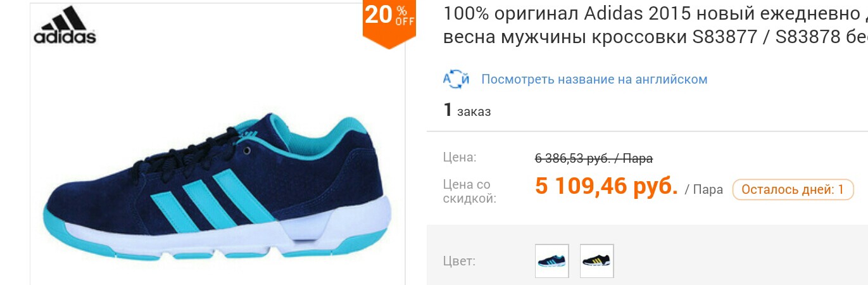Select the navy-turquoise shoe color swatch
Screen dimensions: 868x285
coord(551,260)
